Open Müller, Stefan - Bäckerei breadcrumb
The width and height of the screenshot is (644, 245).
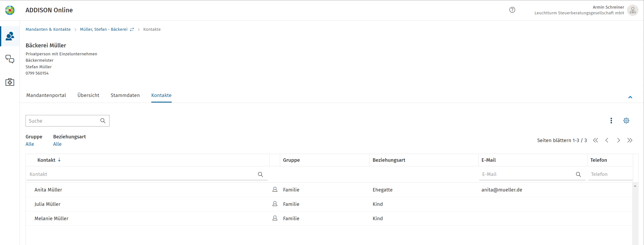point(104,29)
